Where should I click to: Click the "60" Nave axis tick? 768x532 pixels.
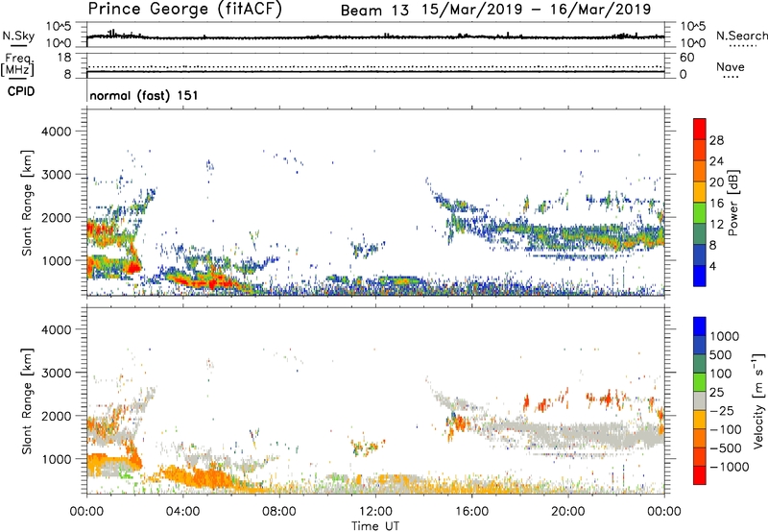click(686, 58)
